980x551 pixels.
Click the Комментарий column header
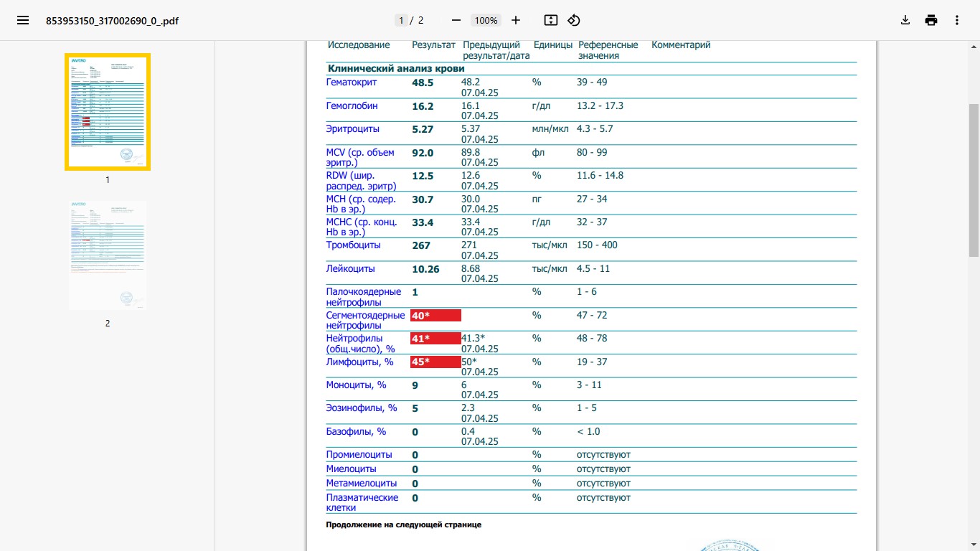click(681, 45)
